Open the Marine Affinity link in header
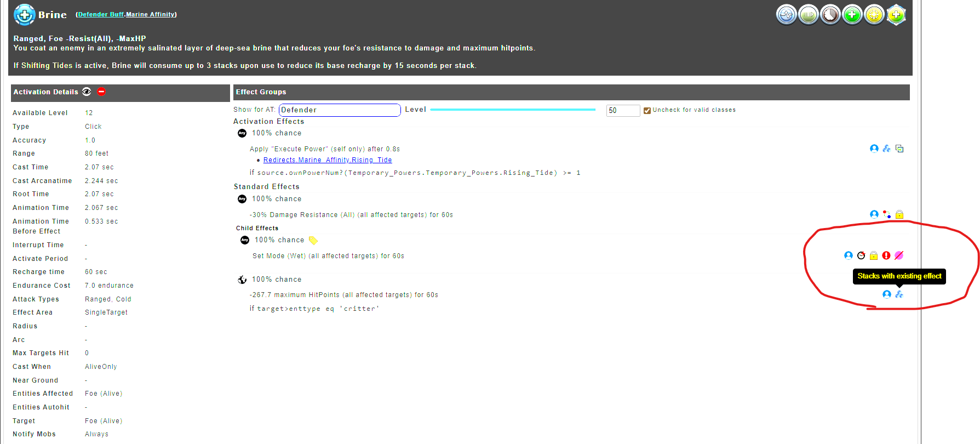 [151, 14]
